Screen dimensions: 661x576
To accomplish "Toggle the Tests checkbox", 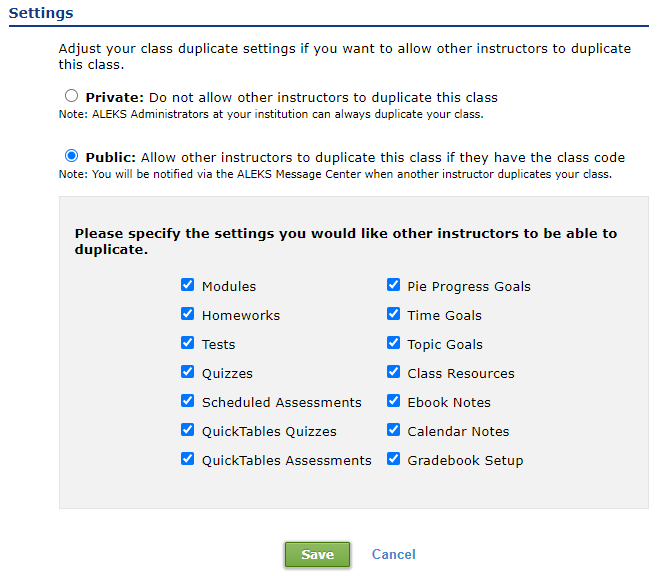I will (187, 343).
